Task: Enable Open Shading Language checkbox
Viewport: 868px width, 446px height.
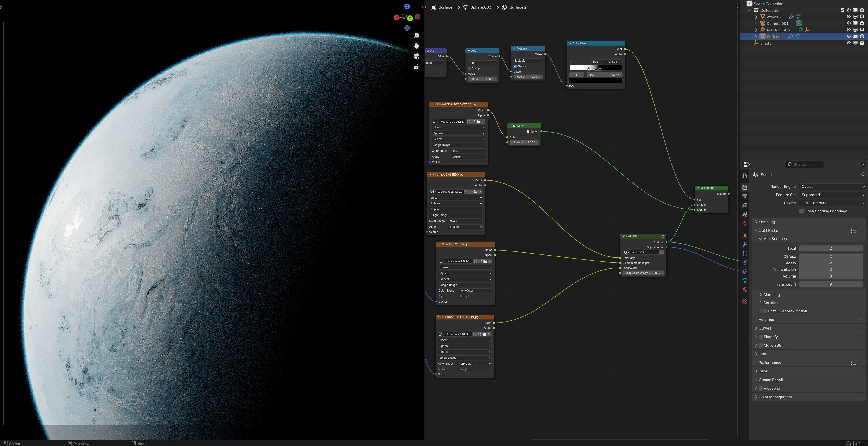Action: click(801, 211)
